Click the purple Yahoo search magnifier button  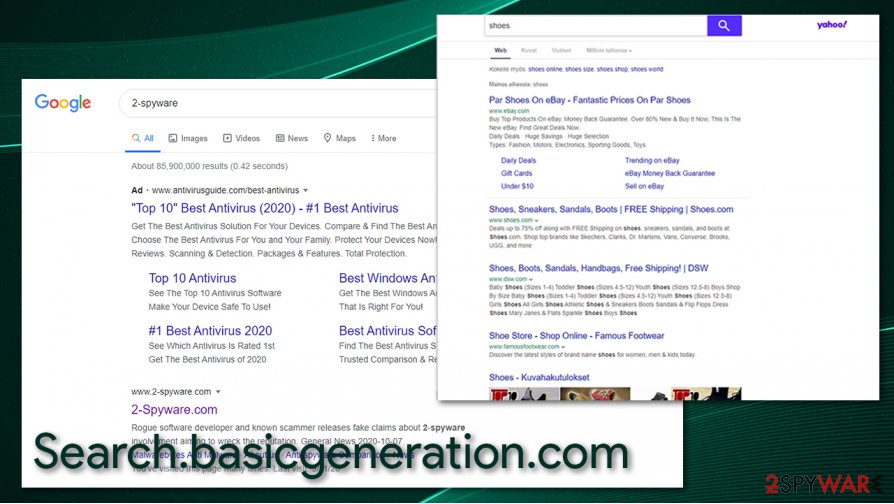coord(724,26)
